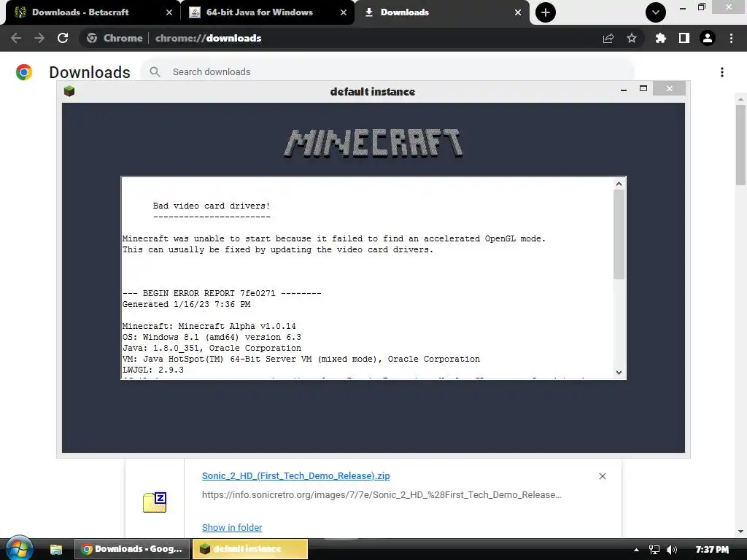
Task: Open a new browser tab
Action: [x=546, y=12]
